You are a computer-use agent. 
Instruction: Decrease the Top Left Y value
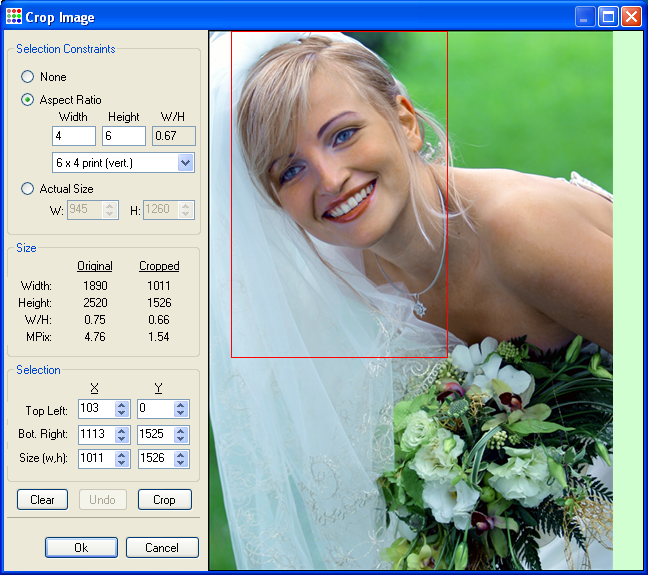tap(180, 414)
